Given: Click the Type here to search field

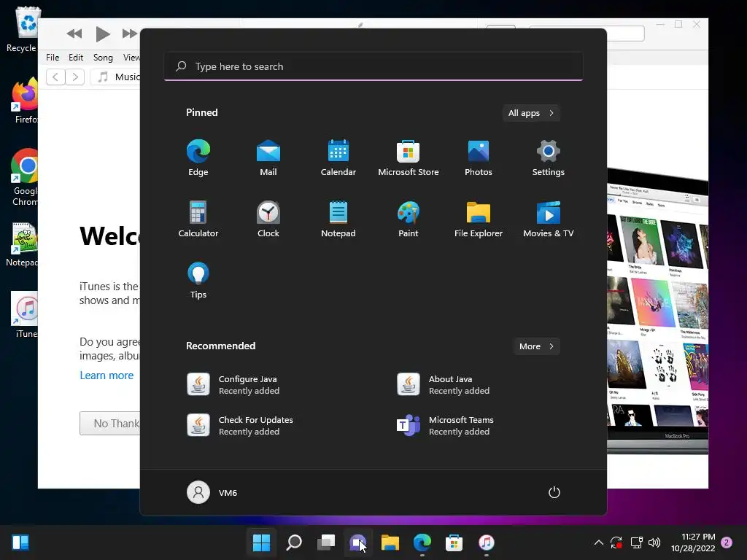Looking at the screenshot, I should 373,66.
